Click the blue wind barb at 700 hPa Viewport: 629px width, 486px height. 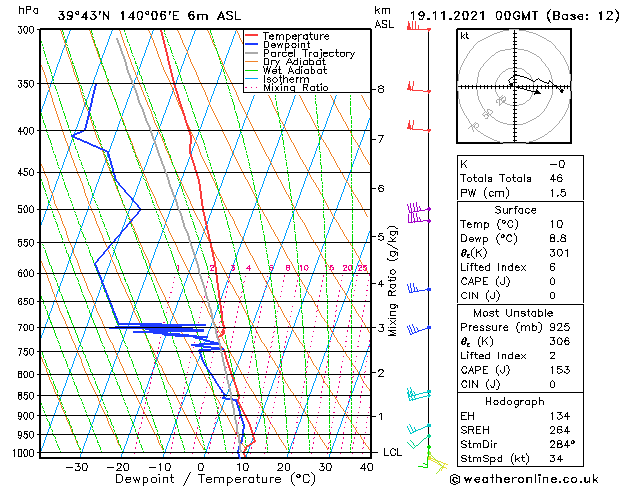tap(419, 330)
